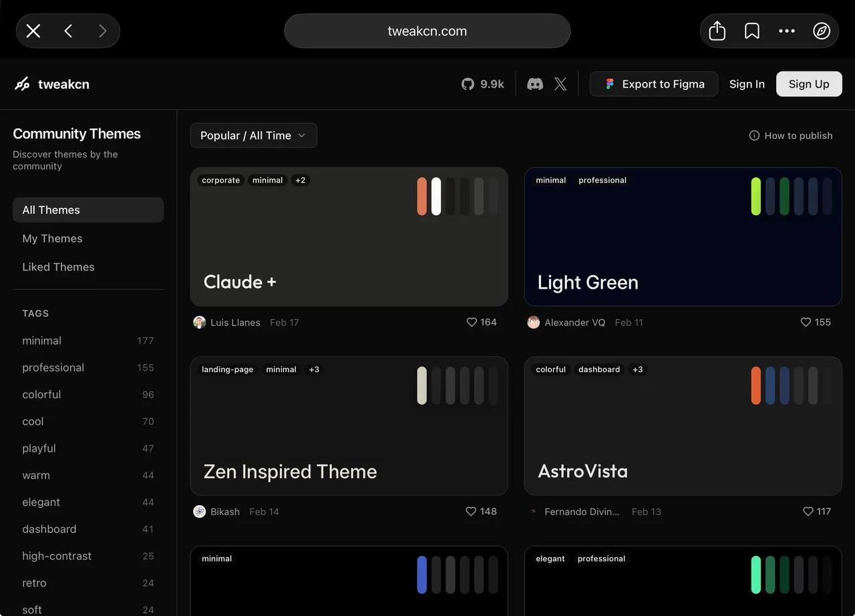Image resolution: width=855 pixels, height=616 pixels.
Task: Filter by the warm tag
Action: point(88,475)
